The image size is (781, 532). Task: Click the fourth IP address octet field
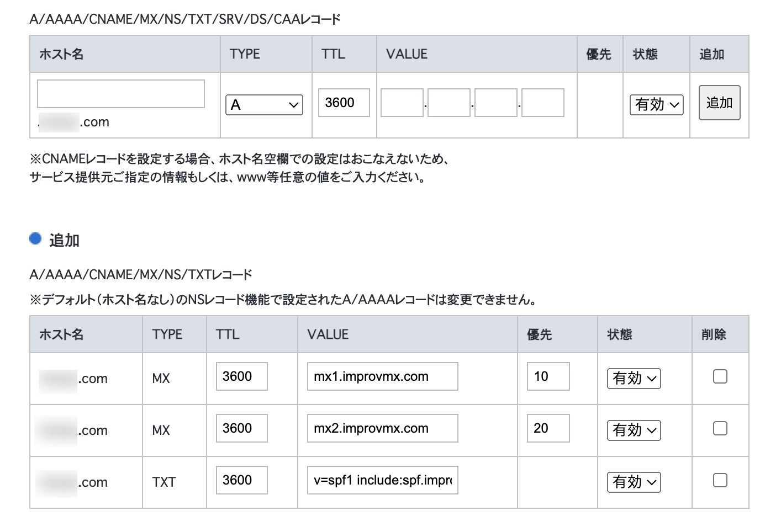point(543,103)
